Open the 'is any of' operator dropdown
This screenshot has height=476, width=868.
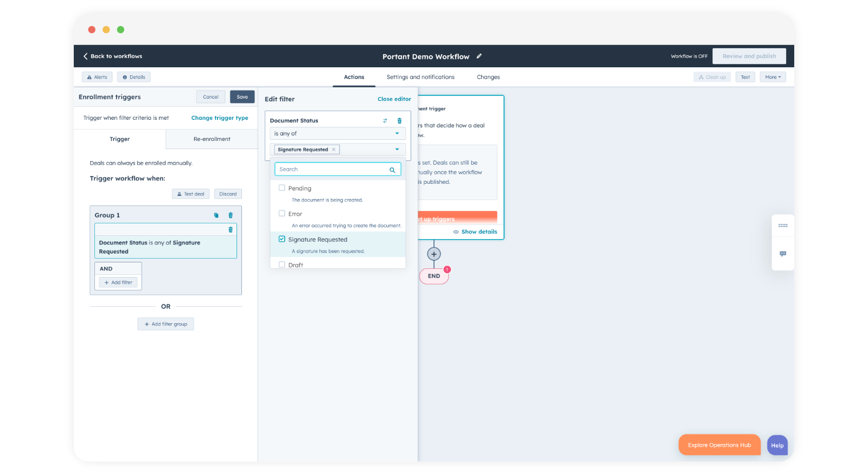[337, 133]
